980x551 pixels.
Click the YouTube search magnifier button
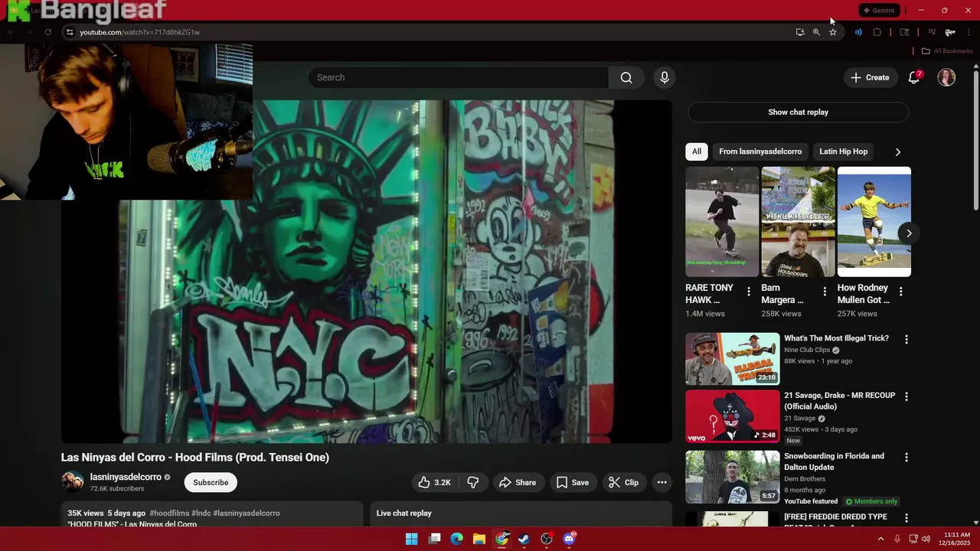tap(626, 77)
